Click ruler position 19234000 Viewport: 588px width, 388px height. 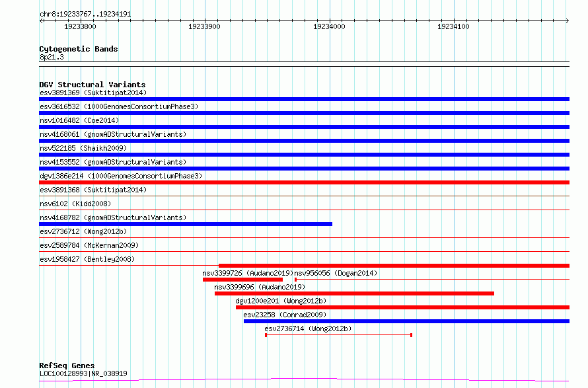(x=329, y=26)
